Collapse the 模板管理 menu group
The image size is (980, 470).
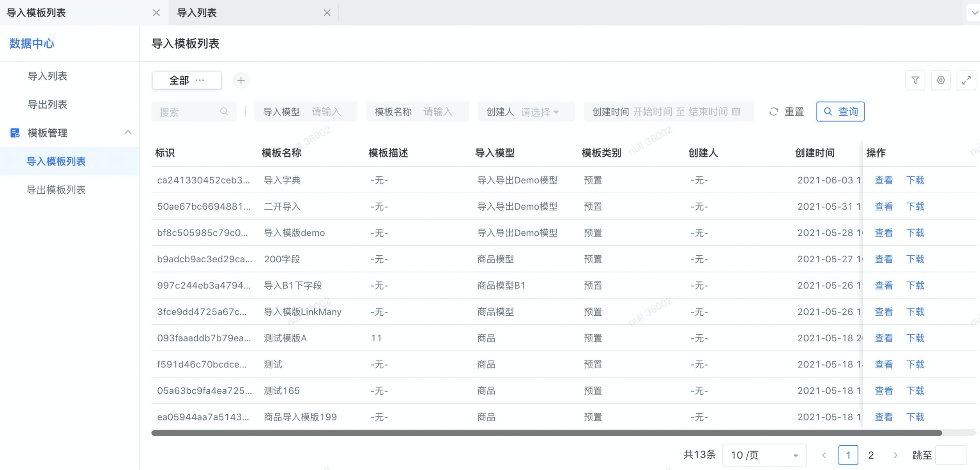point(128,133)
